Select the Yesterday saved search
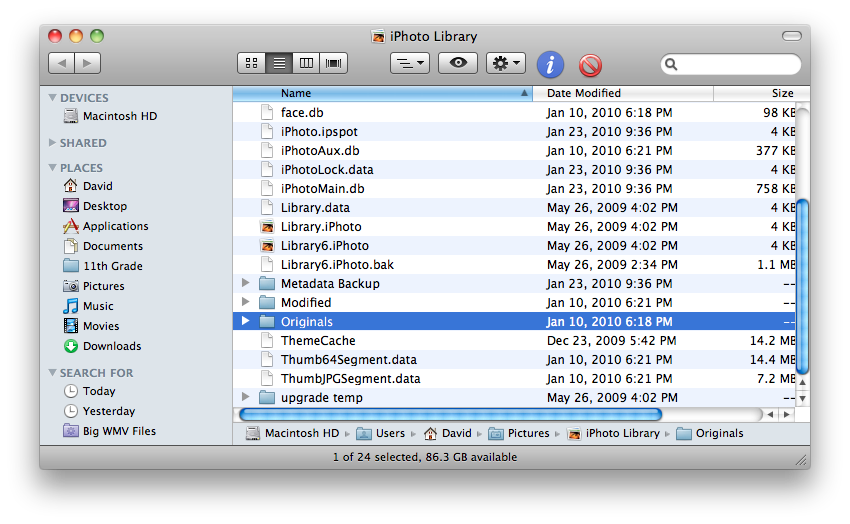The image size is (850, 524). (x=99, y=411)
